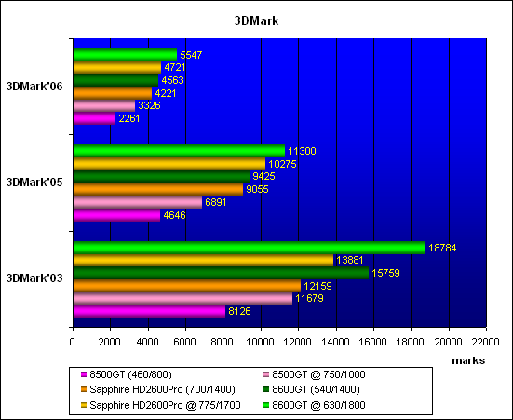Select the "3DMark'03" axis label

coord(34,278)
